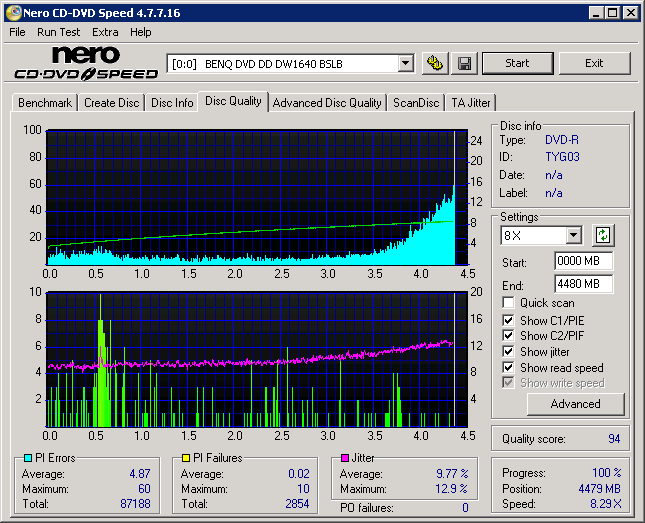Click the yellow PI Failures legend square
This screenshot has width=645, height=523.
(x=185, y=458)
